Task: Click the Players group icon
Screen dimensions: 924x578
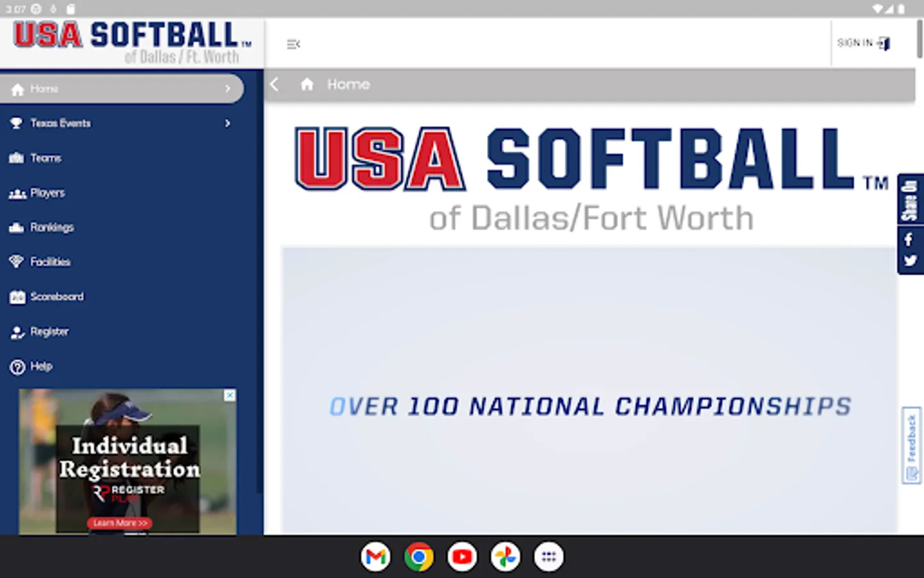Action: pos(17,193)
